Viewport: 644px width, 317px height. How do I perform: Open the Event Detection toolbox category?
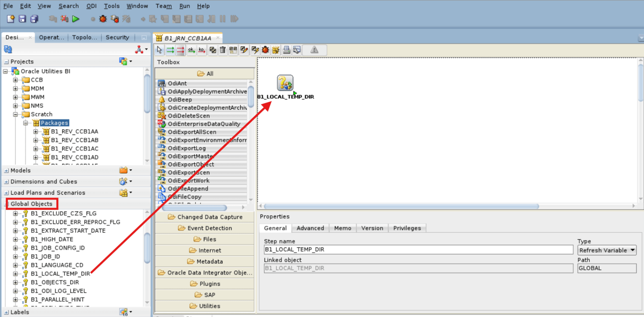click(205, 228)
